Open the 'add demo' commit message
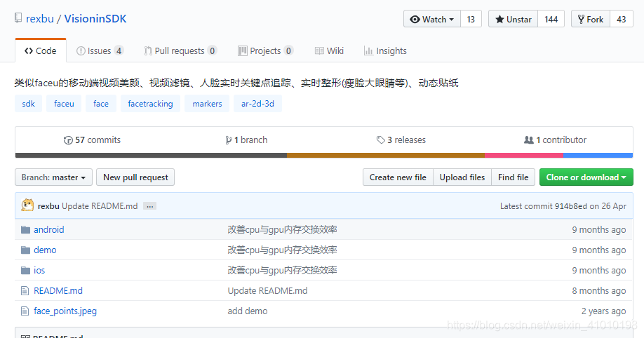 [x=248, y=311]
